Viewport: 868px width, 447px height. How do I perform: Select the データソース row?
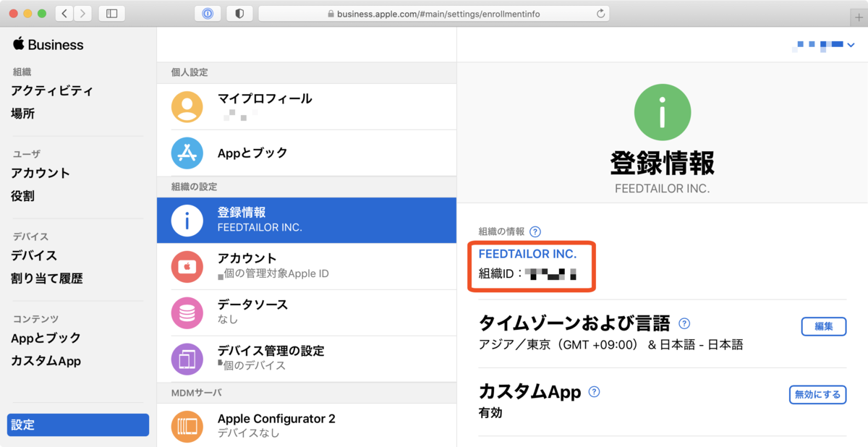[307, 312]
